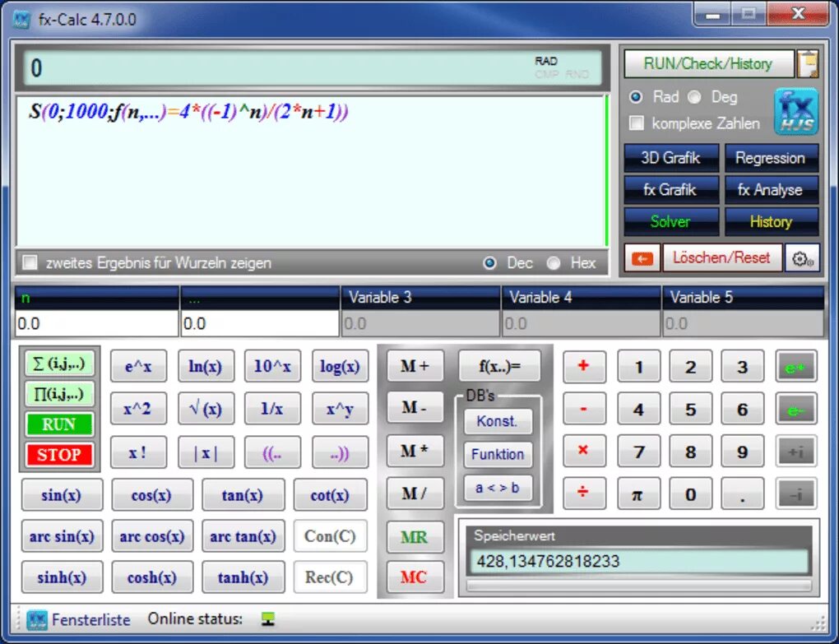Click the Fensterliste label

coord(91,620)
